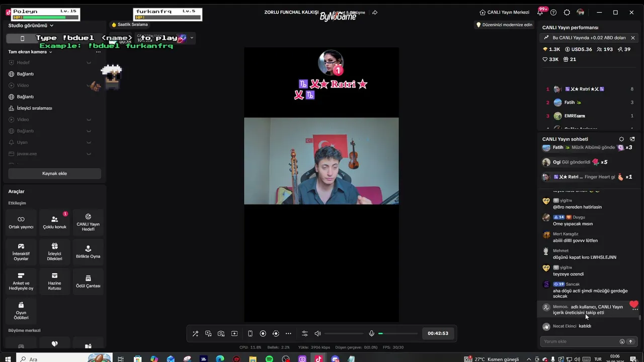Viewport: 644px width, 362px height.
Task: Send comment with the arrow button
Action: tap(630, 341)
